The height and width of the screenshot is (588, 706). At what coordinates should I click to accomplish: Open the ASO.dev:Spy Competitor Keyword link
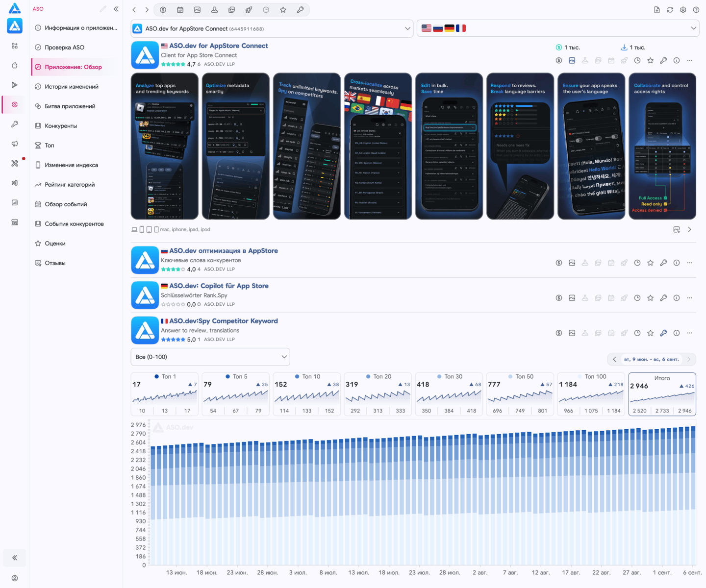[224, 321]
